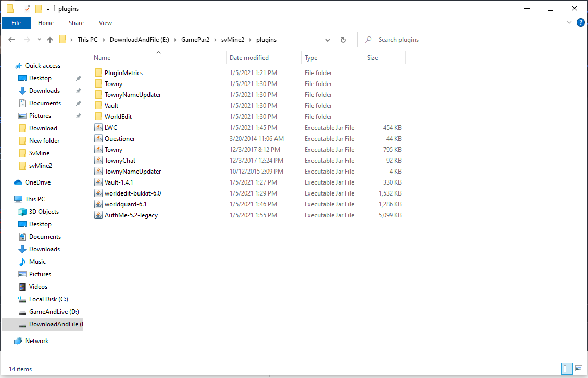The height and width of the screenshot is (378, 588).
Task: Select the Towny folder icon
Action: click(x=98, y=84)
